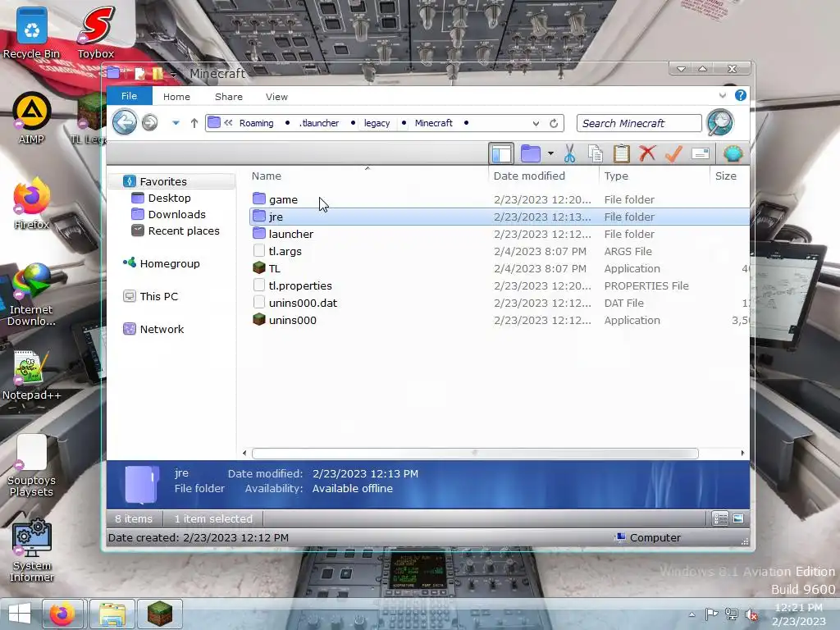This screenshot has width=840, height=630.
Task: Select the unins000.dat file
Action: (499, 303)
